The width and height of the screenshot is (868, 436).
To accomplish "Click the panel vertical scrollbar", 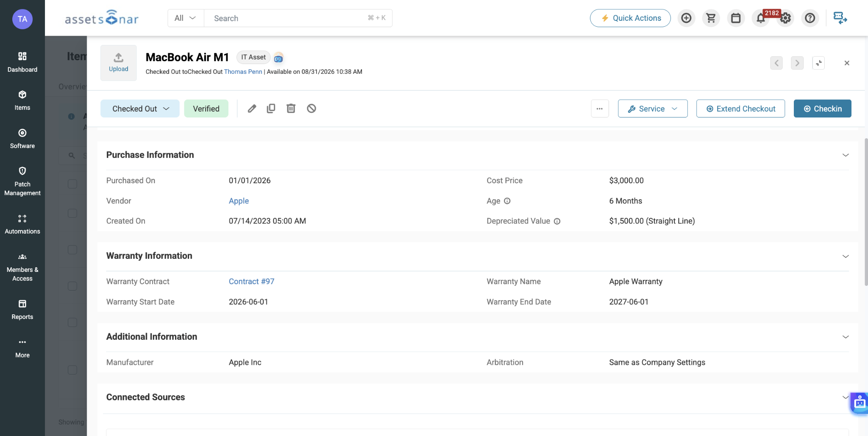I will point(866,212).
